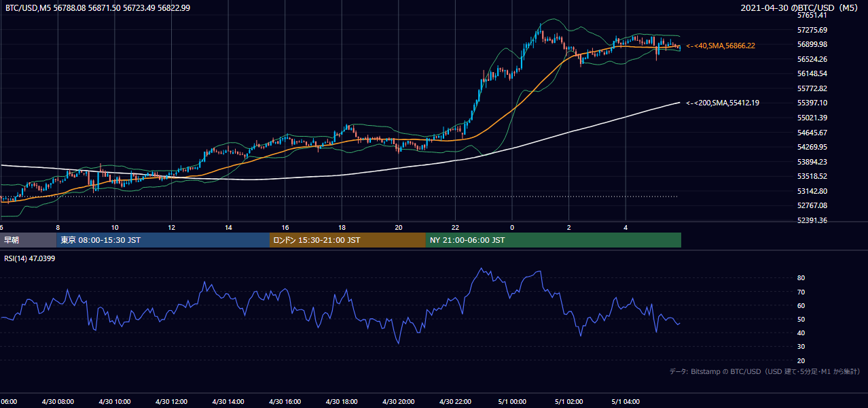Click the 4/30 12:00 bottom time label
The image size is (868, 408).
171,401
